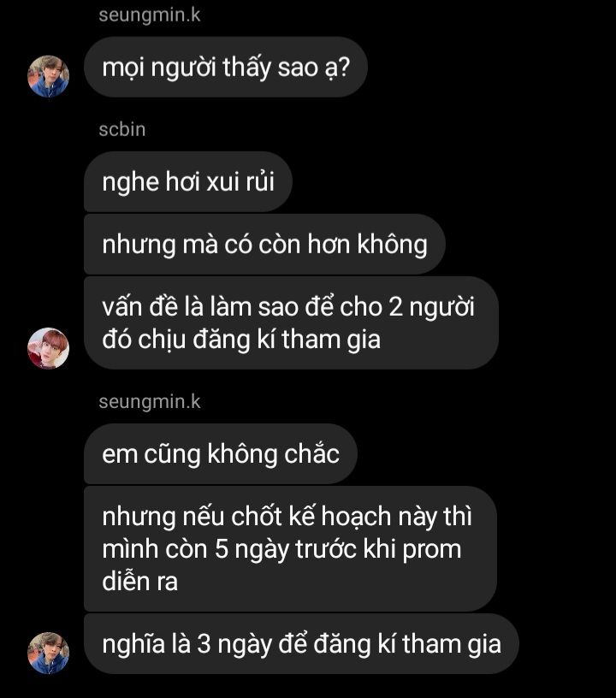The height and width of the screenshot is (698, 616).
Task: Click the second seungmin.k username label
Action: pyautogui.click(x=150, y=402)
